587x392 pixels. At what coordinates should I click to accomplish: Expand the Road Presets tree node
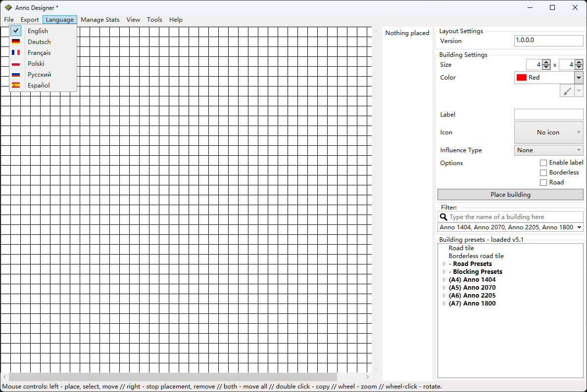pos(444,264)
